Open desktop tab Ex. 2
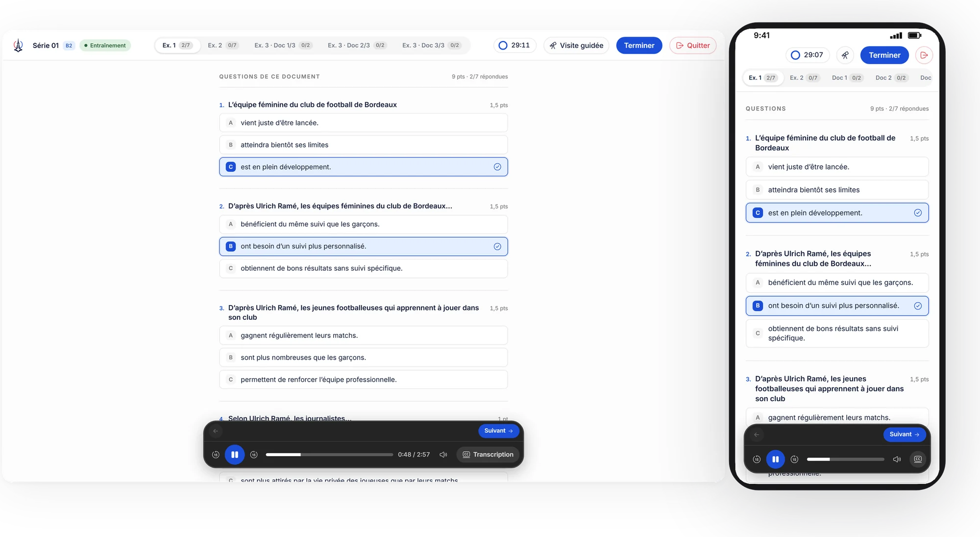This screenshot has width=980, height=537. tap(222, 45)
